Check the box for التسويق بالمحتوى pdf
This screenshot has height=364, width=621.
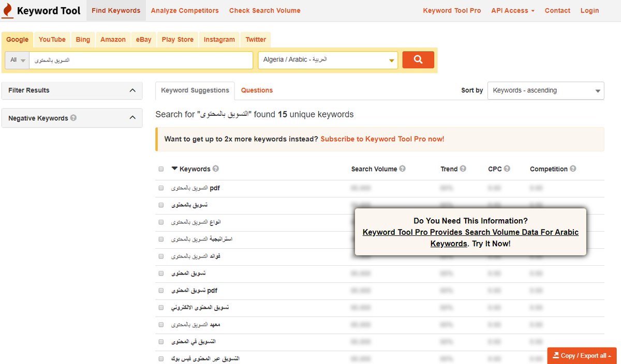click(x=161, y=188)
